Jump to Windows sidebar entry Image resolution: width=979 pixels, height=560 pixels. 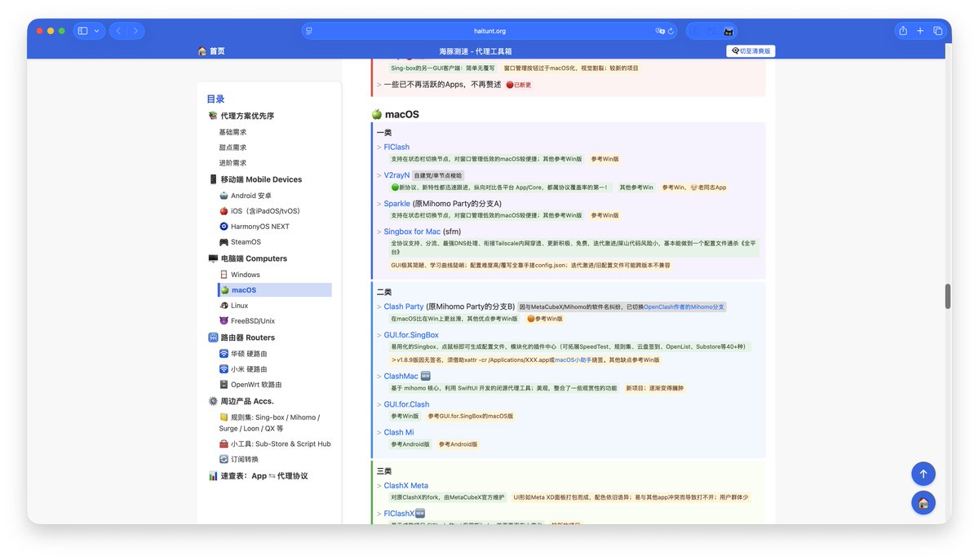(240, 275)
